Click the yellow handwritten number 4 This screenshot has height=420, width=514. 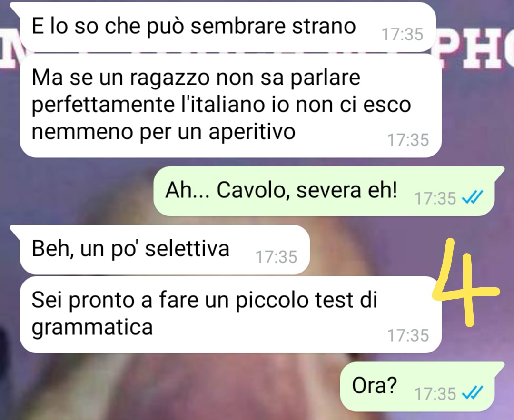[467, 283]
